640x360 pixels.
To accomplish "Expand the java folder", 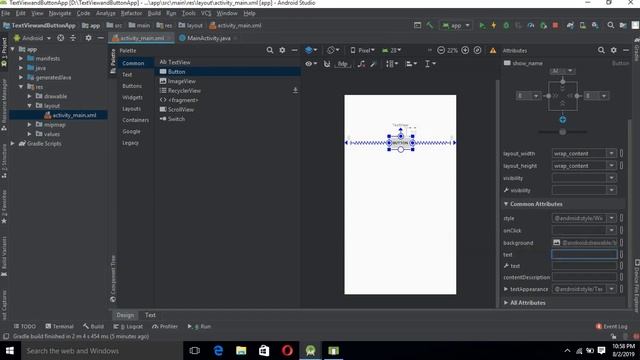I will [21, 68].
